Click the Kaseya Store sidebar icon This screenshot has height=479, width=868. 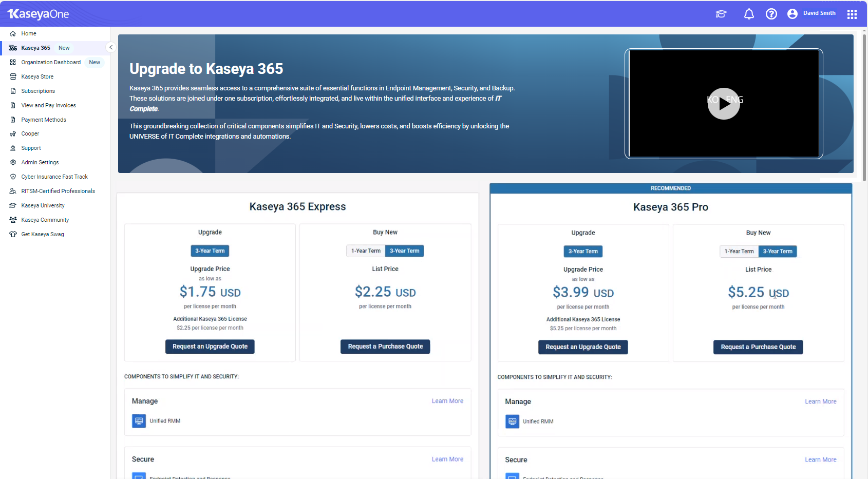(13, 76)
